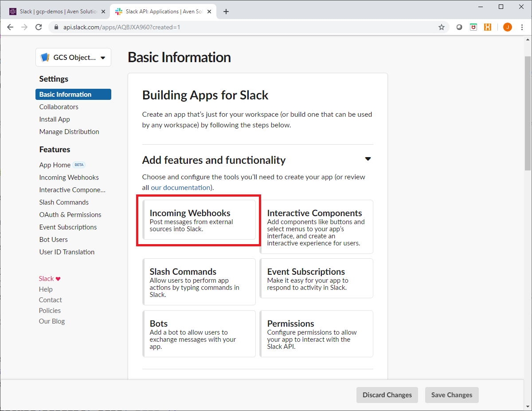Open Slash Commands in the sidebar
This screenshot has width=532, height=411.
pos(64,202)
